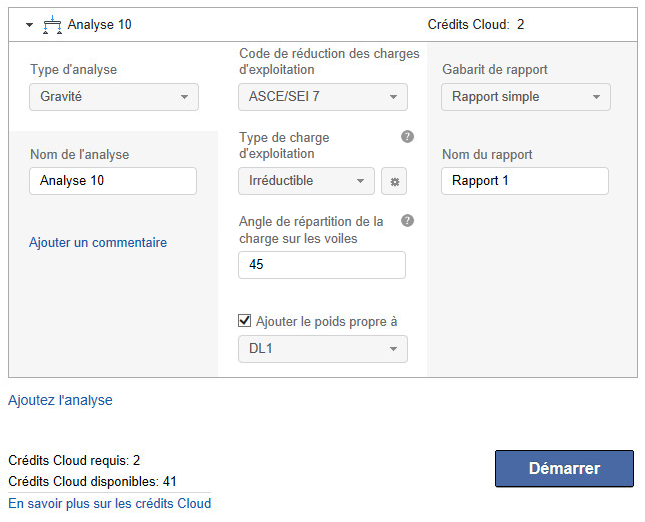This screenshot has height=522, width=645.
Task: Collapse the Analyse 10 panel arrow
Action: point(29,25)
